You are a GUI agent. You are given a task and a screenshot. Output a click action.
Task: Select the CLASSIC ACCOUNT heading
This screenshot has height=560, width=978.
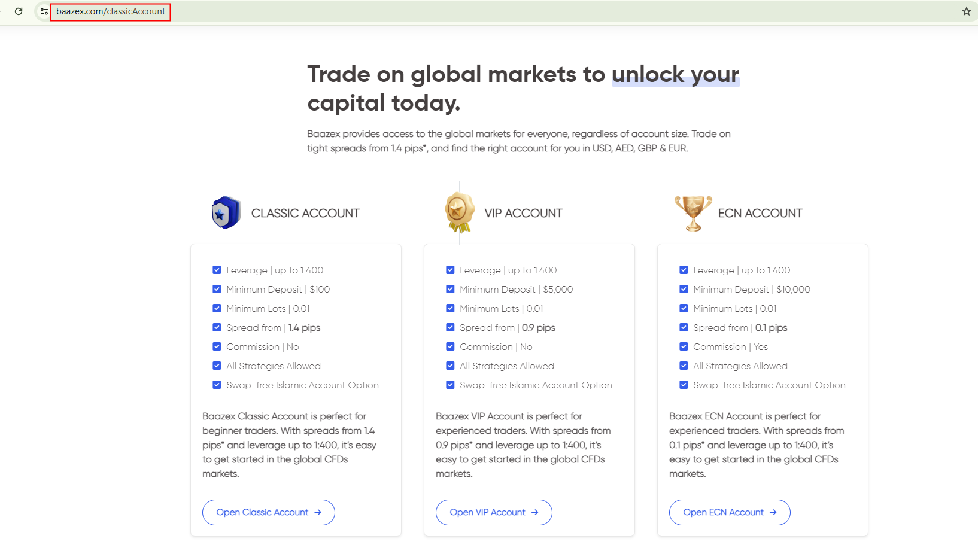[x=305, y=214]
